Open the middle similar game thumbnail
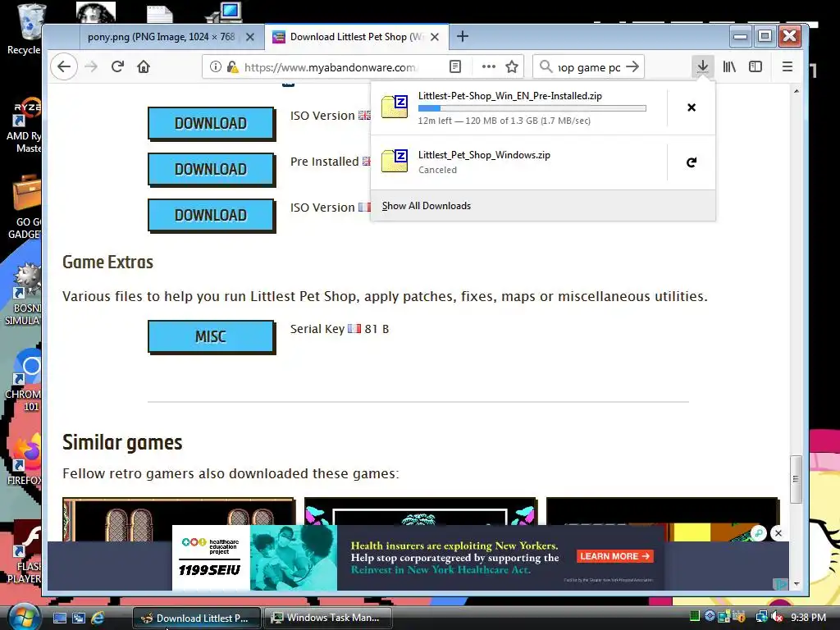The width and height of the screenshot is (840, 630). [x=420, y=511]
